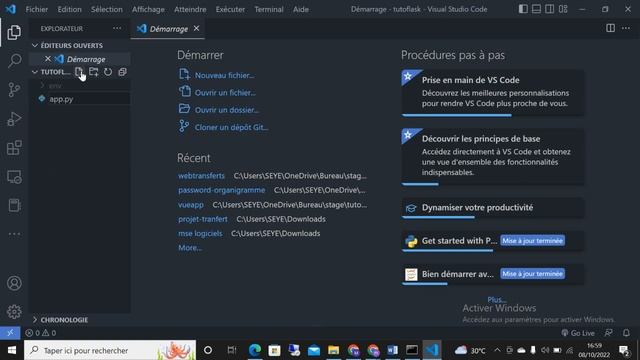The width and height of the screenshot is (640, 360).
Task: Start Go Live server
Action: point(578,333)
